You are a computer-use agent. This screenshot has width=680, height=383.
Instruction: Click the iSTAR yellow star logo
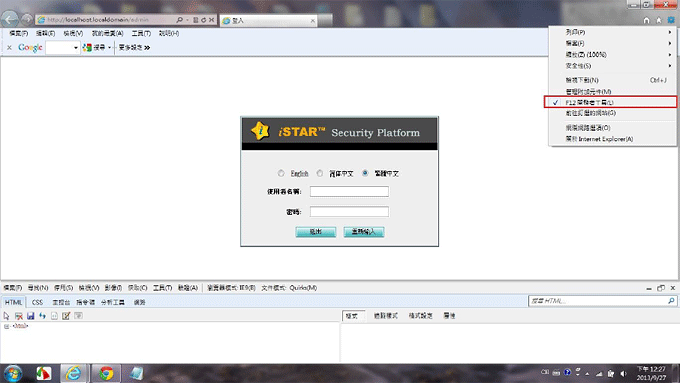[260, 131]
